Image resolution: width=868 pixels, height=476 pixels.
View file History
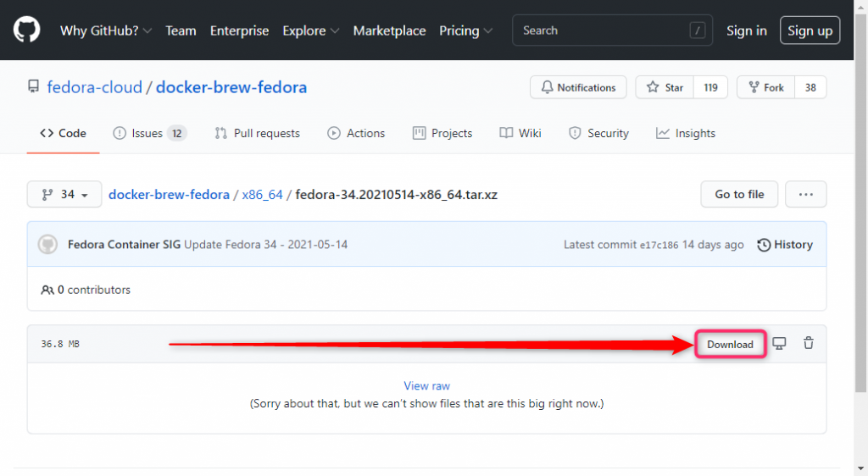point(785,245)
